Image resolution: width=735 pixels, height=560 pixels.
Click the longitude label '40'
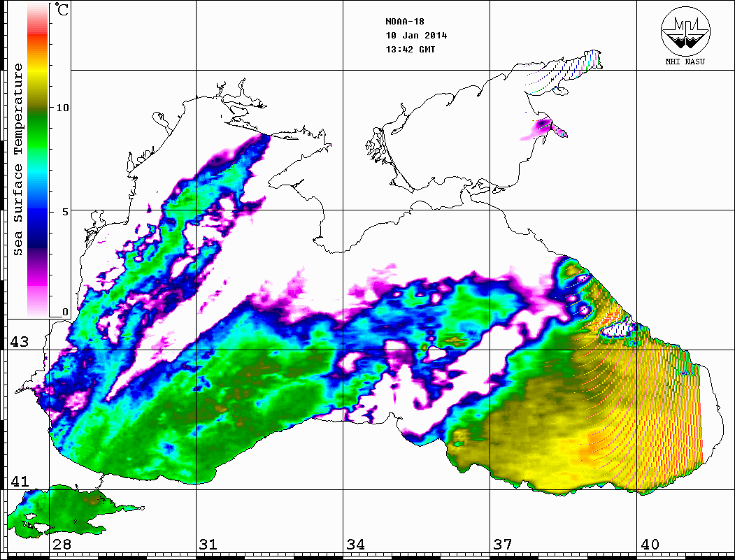(x=650, y=544)
